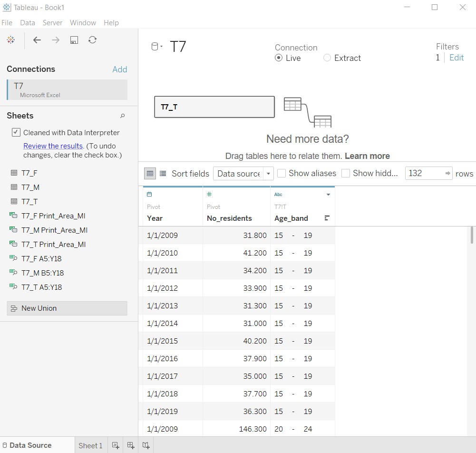476x453 pixels.
Task: Add a new worksheet icon
Action: pos(116,445)
